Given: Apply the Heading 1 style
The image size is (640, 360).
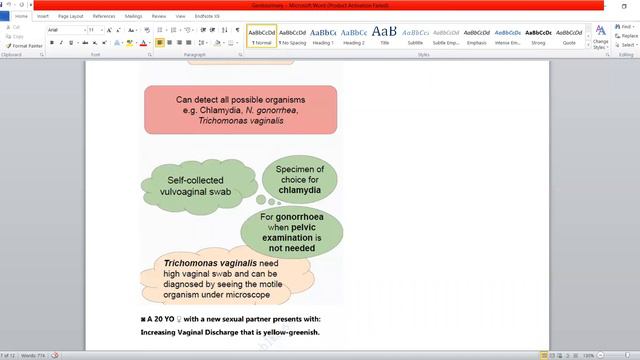Looking at the screenshot, I should (323, 36).
